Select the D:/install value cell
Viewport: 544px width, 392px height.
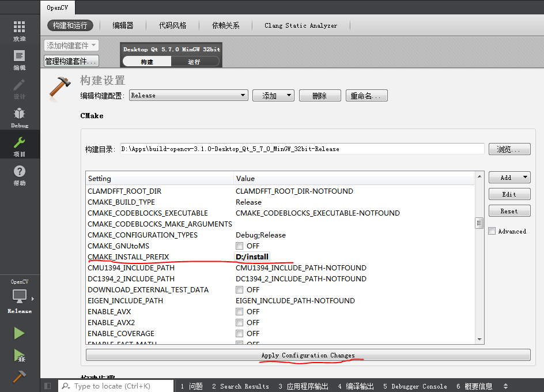(x=252, y=257)
